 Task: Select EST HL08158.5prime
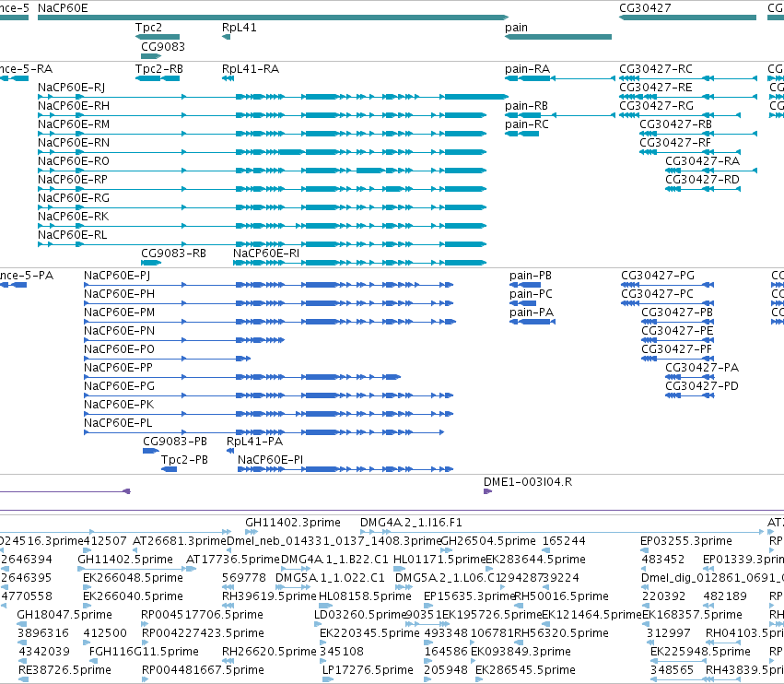tap(365, 596)
